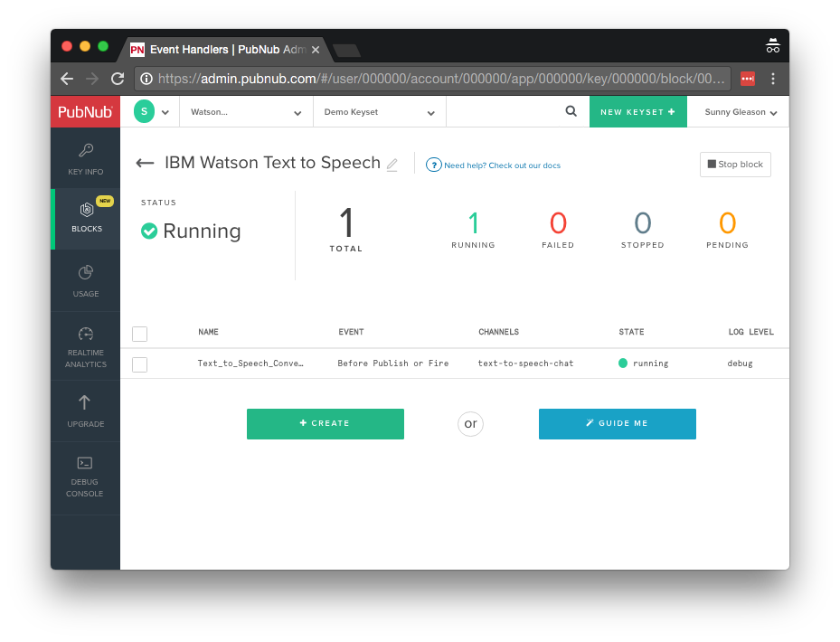
Task: Click the back arrow beside block title
Action: [x=145, y=164]
